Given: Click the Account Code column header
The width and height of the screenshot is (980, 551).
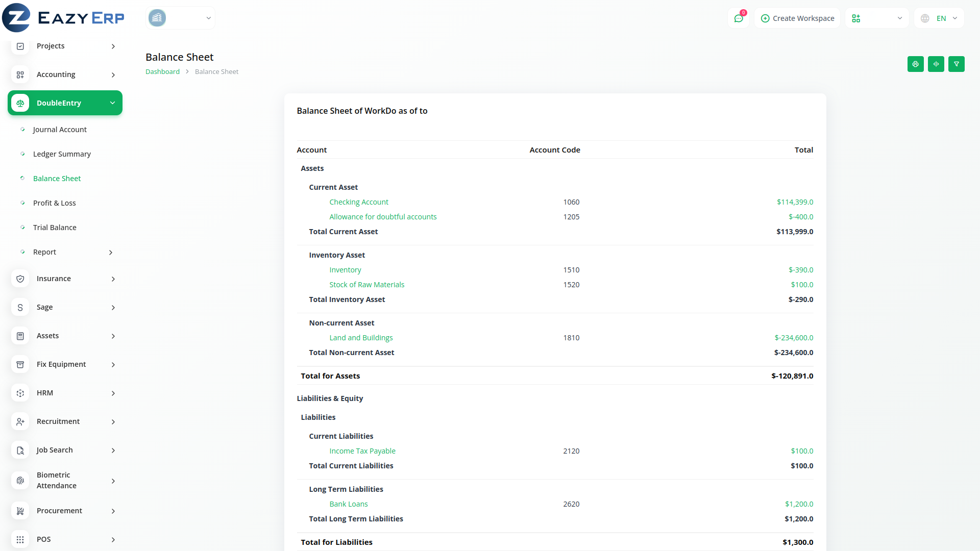Looking at the screenshot, I should click(x=555, y=150).
